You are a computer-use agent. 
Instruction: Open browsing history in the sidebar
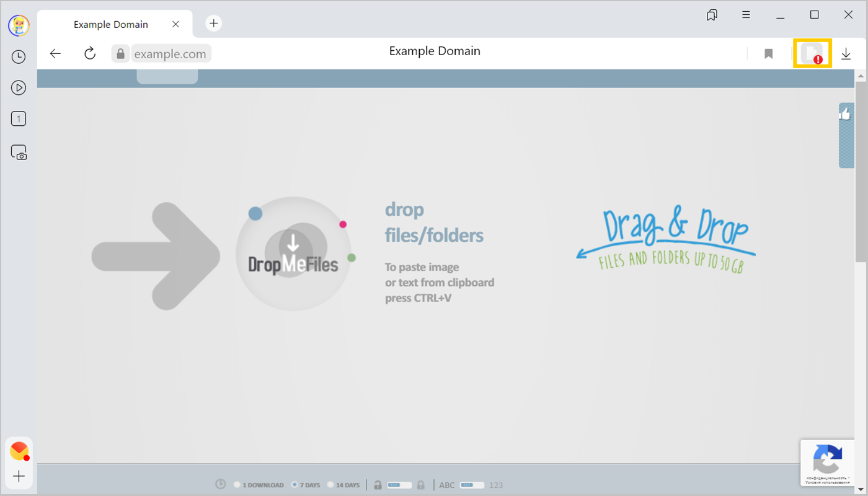pos(19,57)
